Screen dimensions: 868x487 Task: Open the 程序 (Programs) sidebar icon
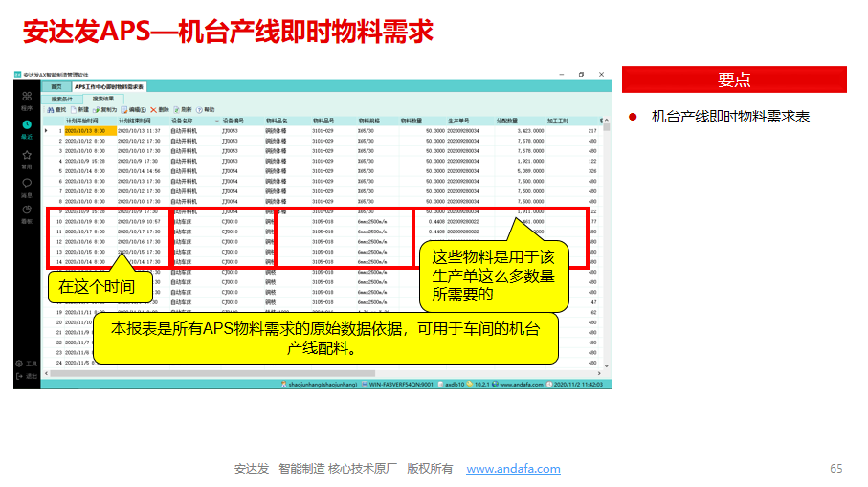coord(27,99)
